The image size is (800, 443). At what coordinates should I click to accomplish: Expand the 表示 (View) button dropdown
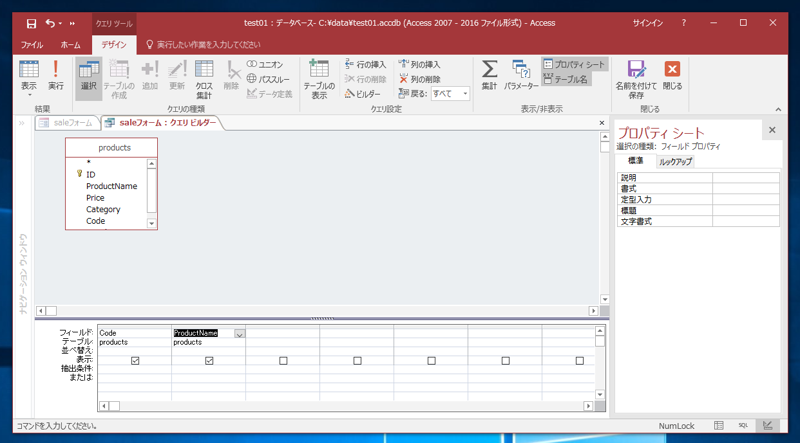coord(29,94)
